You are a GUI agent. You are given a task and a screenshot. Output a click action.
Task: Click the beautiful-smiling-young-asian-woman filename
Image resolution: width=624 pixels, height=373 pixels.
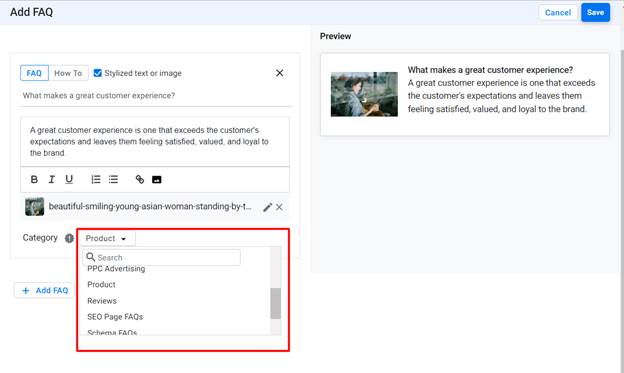click(150, 207)
